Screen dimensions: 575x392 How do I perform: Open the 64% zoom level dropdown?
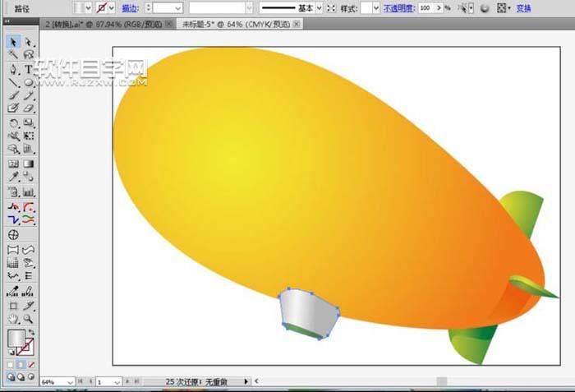point(70,382)
